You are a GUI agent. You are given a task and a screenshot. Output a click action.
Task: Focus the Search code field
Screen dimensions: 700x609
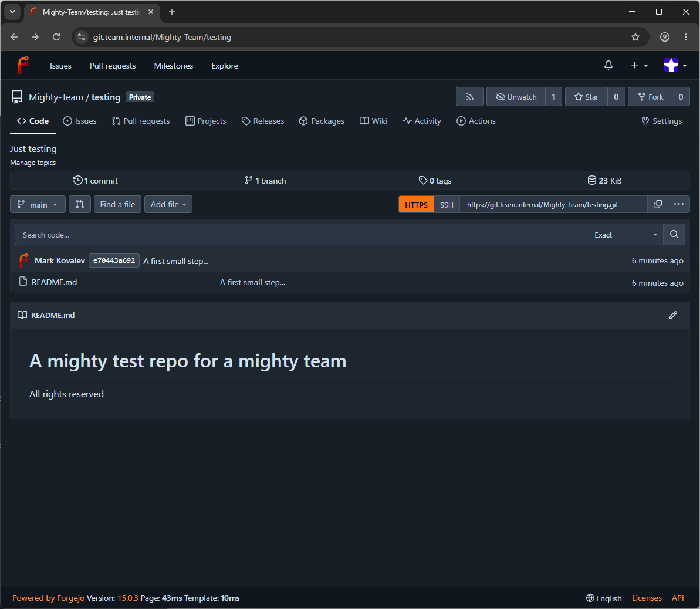coord(301,235)
